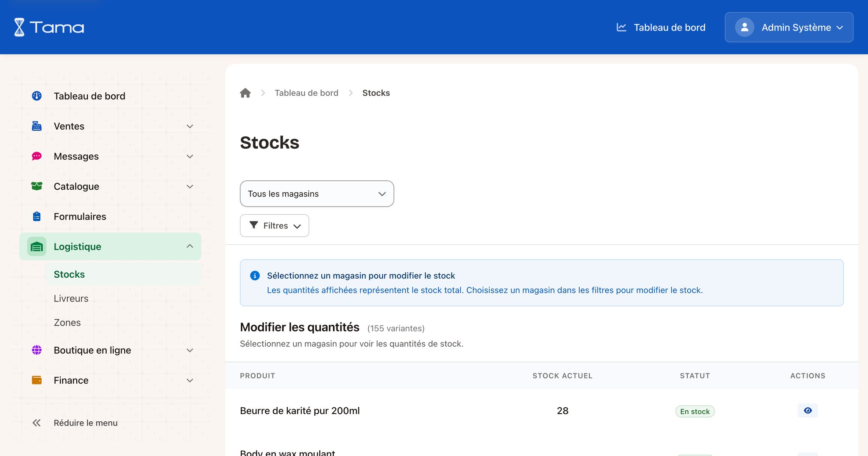The width and height of the screenshot is (868, 456).
Task: Click the Ventes cash register icon
Action: [37, 126]
